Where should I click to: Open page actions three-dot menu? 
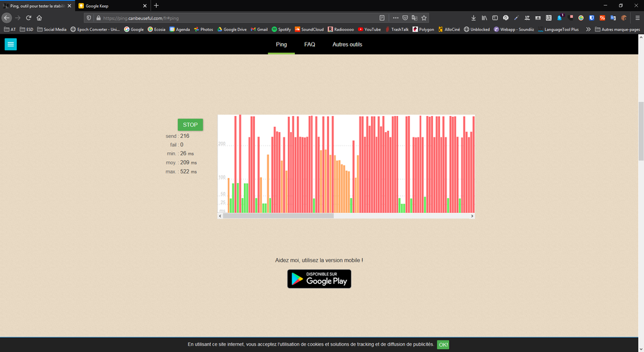[x=395, y=18]
